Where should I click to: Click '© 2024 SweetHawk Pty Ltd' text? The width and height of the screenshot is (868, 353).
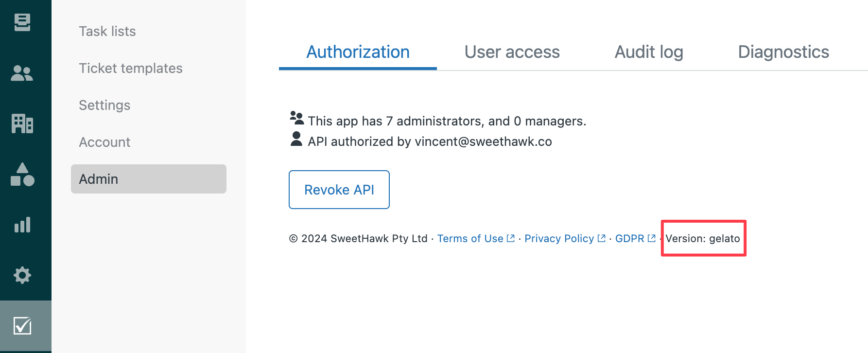click(x=358, y=238)
